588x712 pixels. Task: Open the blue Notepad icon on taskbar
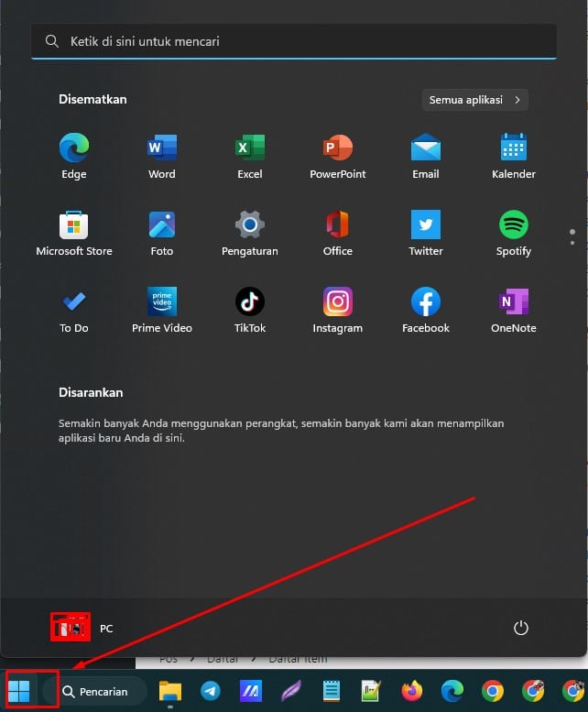coord(331,691)
